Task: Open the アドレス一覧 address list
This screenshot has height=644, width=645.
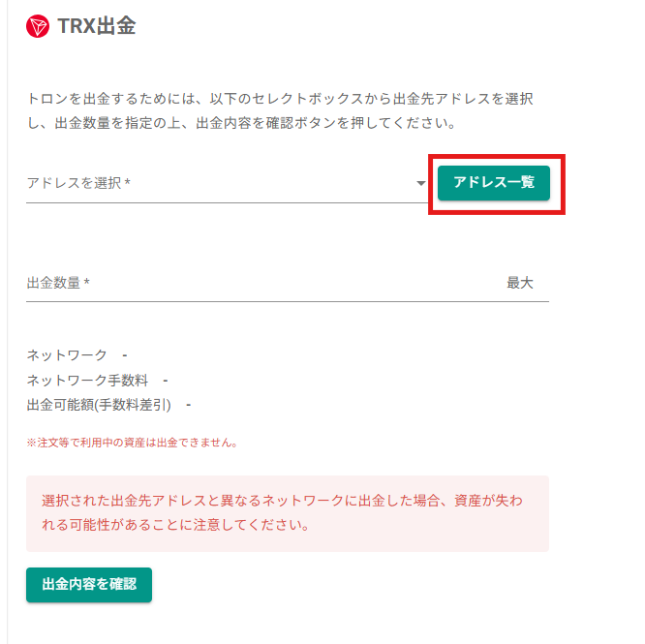Action: tap(494, 183)
